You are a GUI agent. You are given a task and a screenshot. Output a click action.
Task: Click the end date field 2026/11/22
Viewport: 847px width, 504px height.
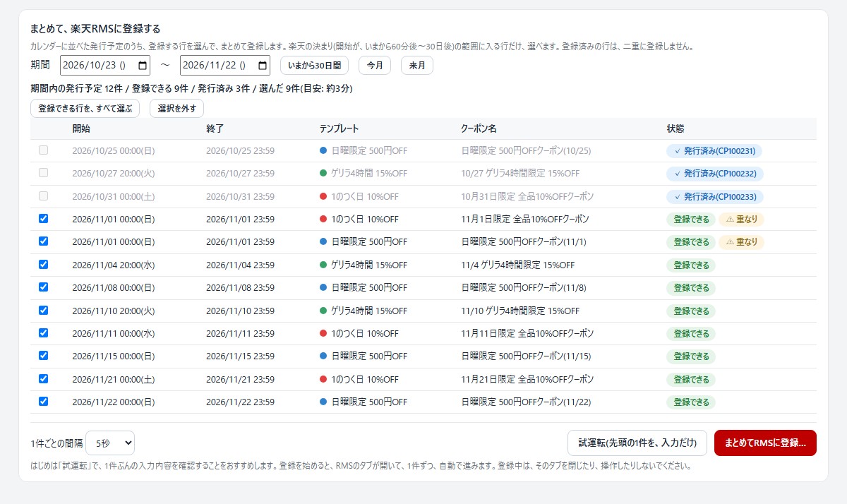point(225,66)
